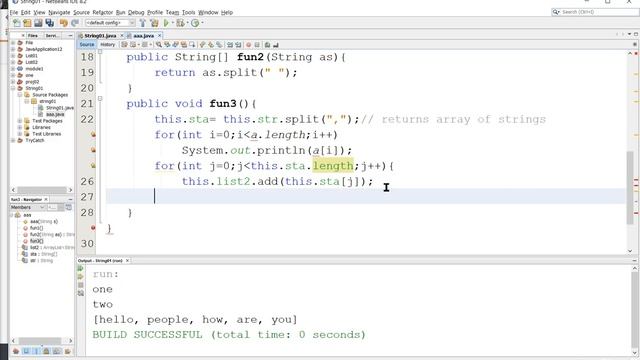This screenshot has height=360, width=640.
Task: Switch to the Services panel tab
Action: coord(52,36)
